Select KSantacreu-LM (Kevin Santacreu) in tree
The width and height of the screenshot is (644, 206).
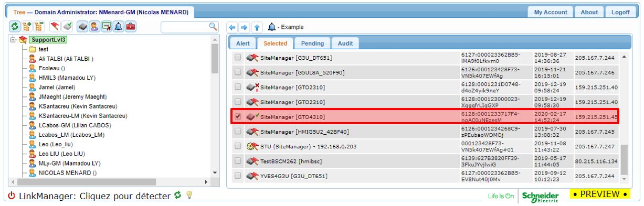(x=83, y=116)
